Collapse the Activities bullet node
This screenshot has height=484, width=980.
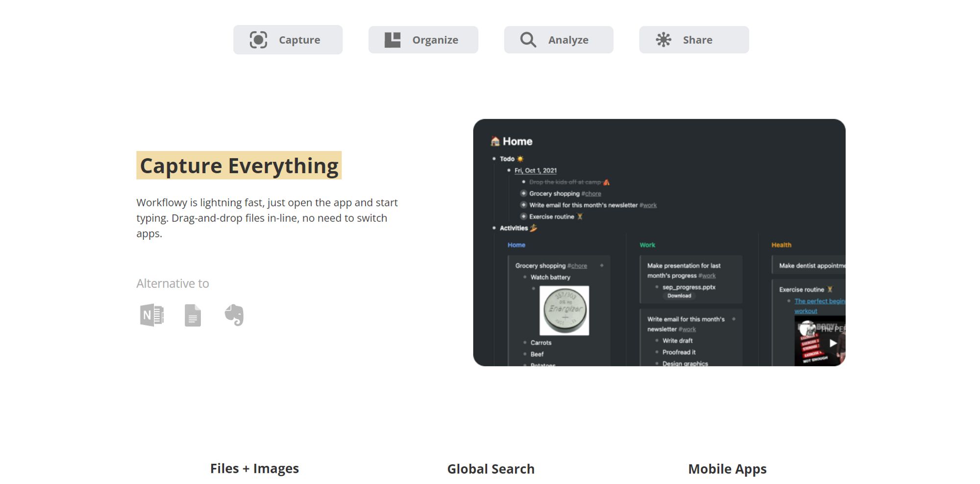494,228
